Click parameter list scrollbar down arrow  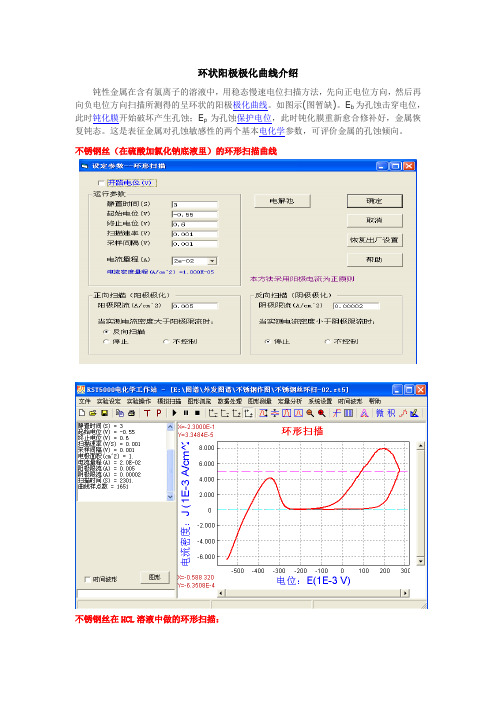click(170, 497)
